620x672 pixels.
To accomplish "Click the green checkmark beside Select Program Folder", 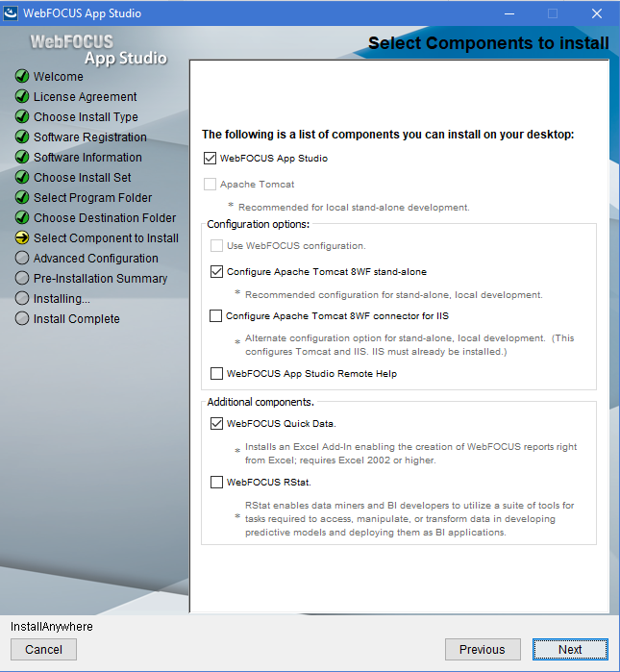I will coord(22,197).
